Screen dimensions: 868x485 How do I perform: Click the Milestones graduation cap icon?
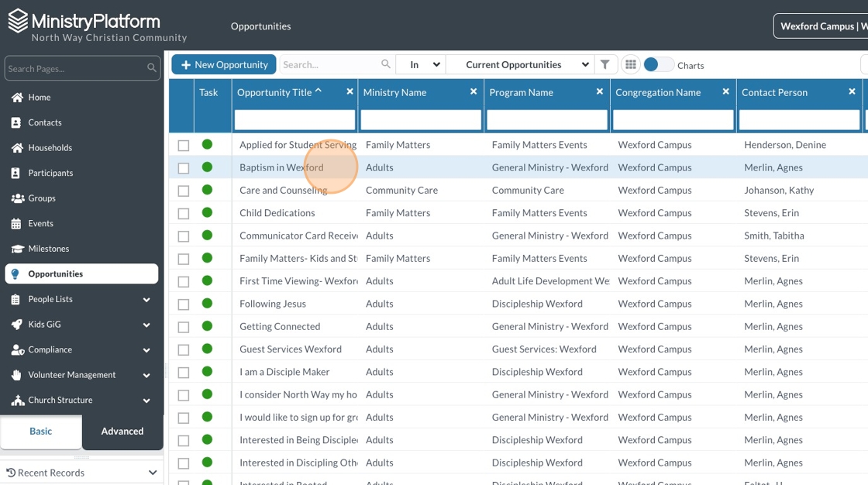pyautogui.click(x=16, y=249)
